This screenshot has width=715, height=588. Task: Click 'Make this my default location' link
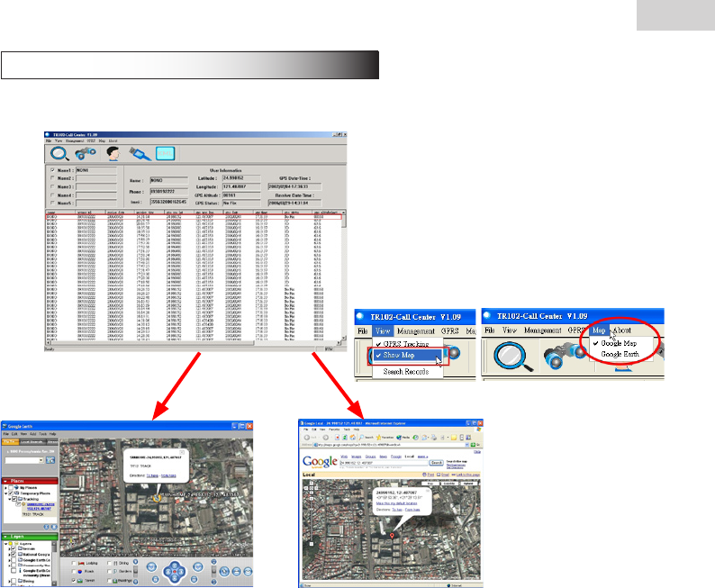click(397, 503)
